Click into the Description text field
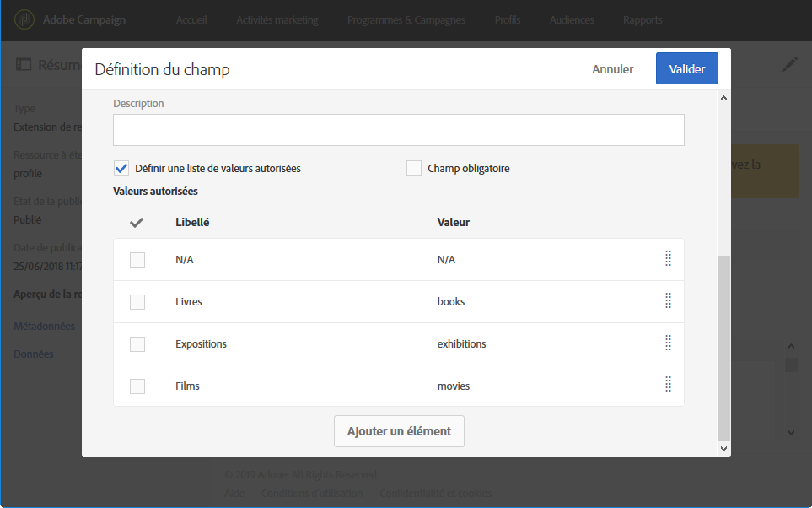The width and height of the screenshot is (812, 508). 398,130
